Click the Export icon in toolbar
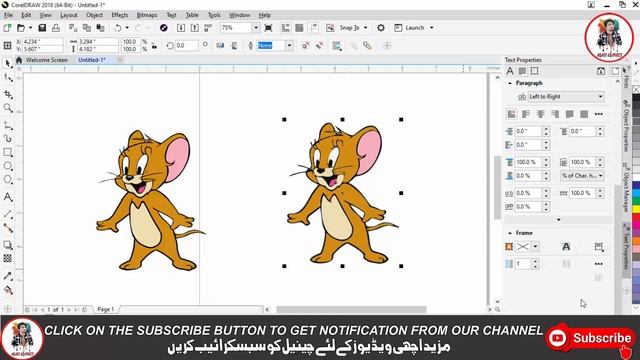 coord(195,28)
